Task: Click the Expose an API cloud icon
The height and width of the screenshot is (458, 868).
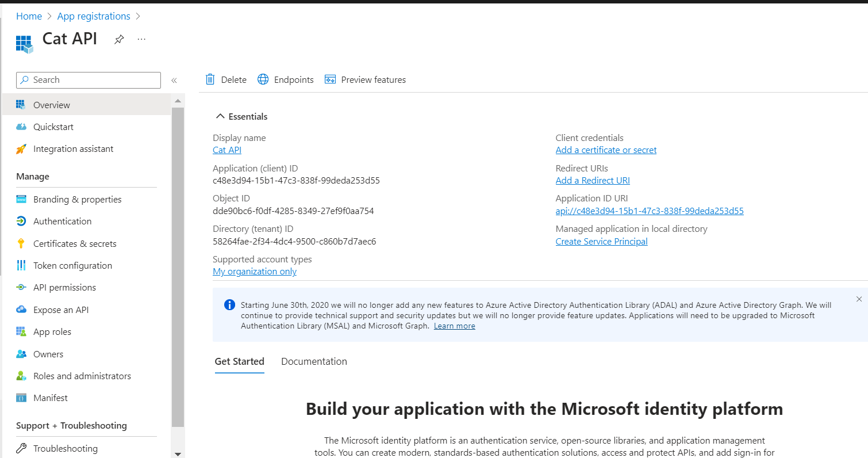Action: [21, 310]
